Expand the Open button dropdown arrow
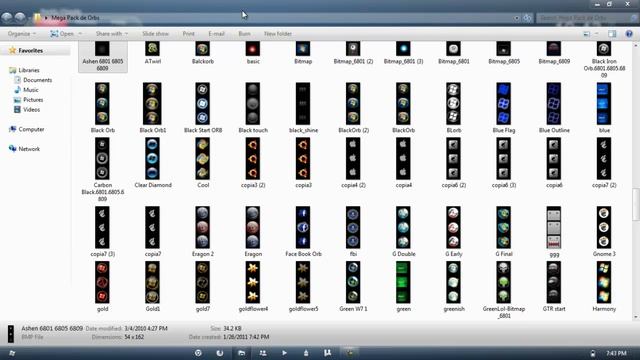Screen dimensions: 640x360 (80, 34)
